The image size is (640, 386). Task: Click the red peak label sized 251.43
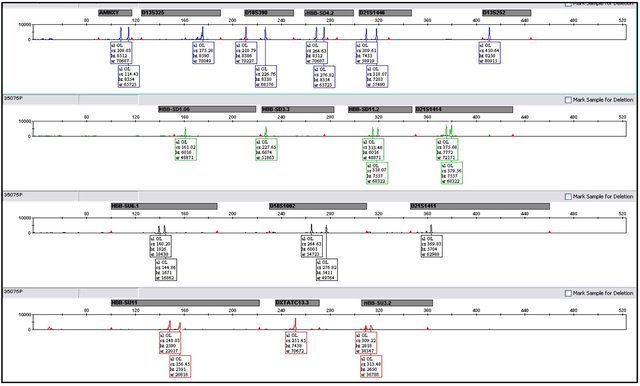pos(296,343)
